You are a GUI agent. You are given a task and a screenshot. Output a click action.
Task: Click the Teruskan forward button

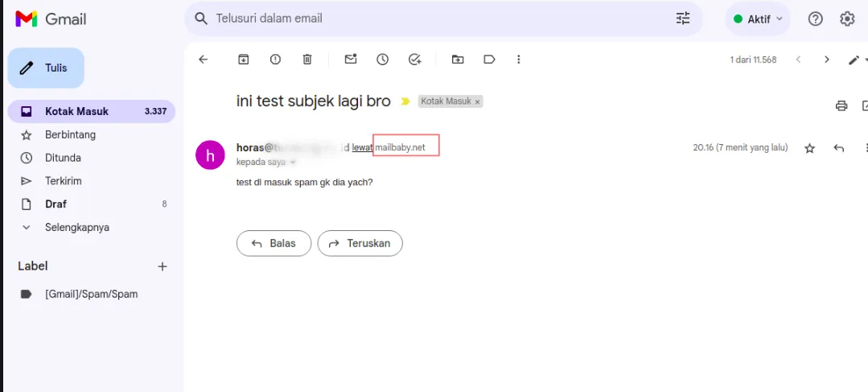pyautogui.click(x=360, y=243)
